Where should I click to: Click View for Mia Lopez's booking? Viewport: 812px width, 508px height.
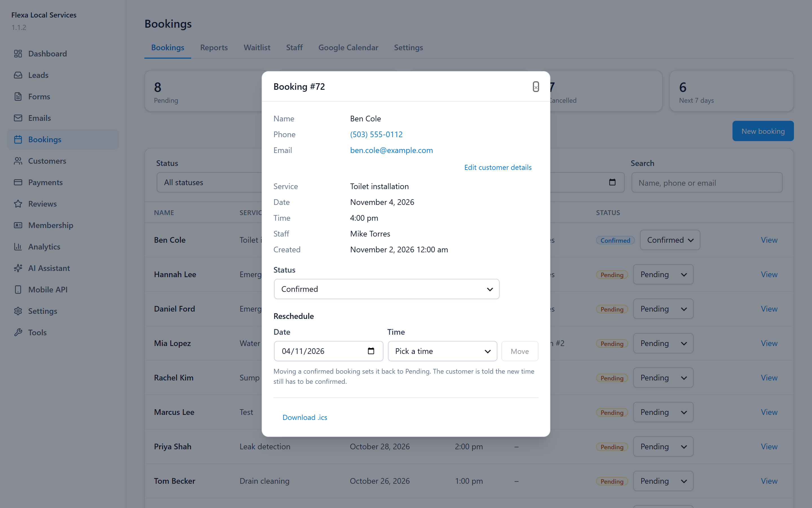[x=769, y=343]
